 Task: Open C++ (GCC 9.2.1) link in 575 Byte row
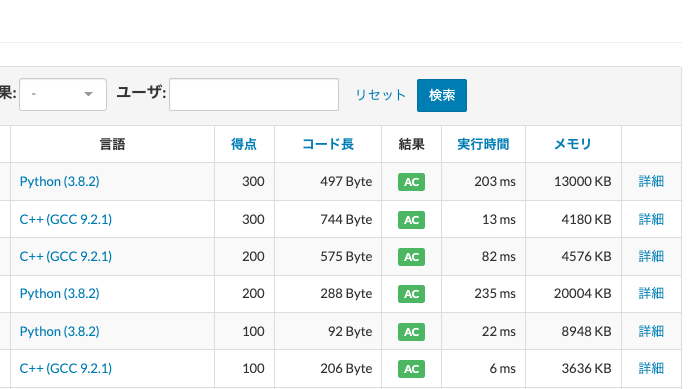pyautogui.click(x=66, y=256)
